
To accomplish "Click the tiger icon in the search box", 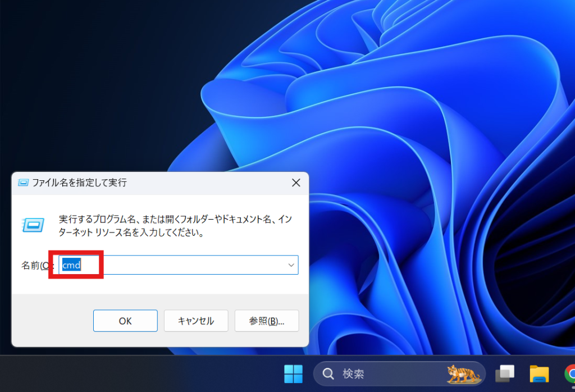I will [x=463, y=374].
